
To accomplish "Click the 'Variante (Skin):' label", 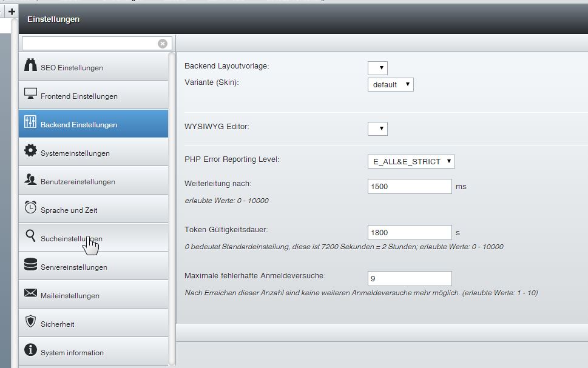I will [212, 82].
